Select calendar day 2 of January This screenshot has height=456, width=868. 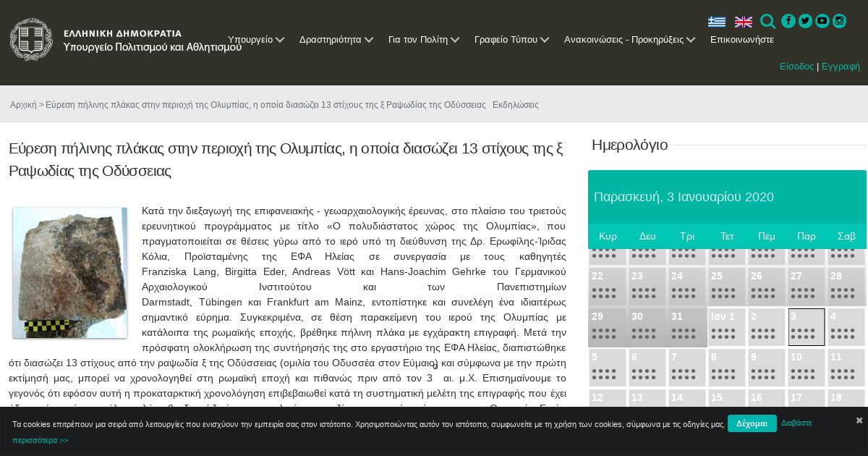pyautogui.click(x=766, y=327)
